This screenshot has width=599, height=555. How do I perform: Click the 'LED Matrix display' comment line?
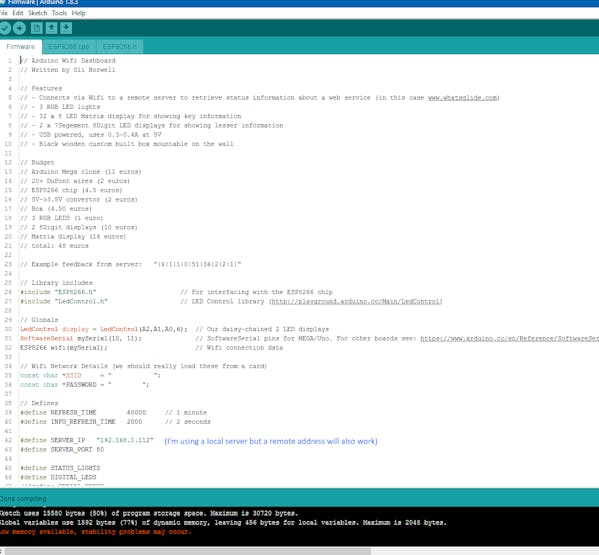click(x=131, y=116)
